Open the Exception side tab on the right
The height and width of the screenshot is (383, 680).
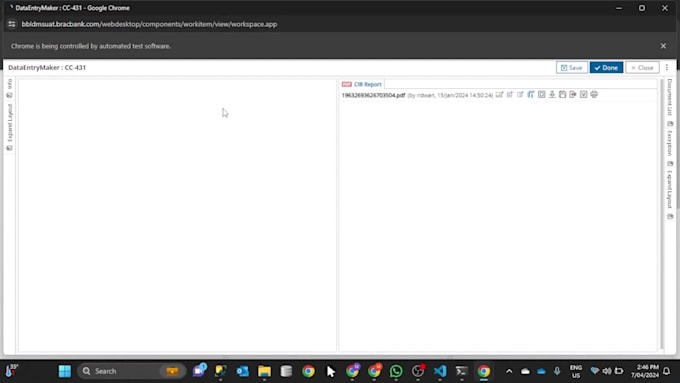(x=670, y=144)
